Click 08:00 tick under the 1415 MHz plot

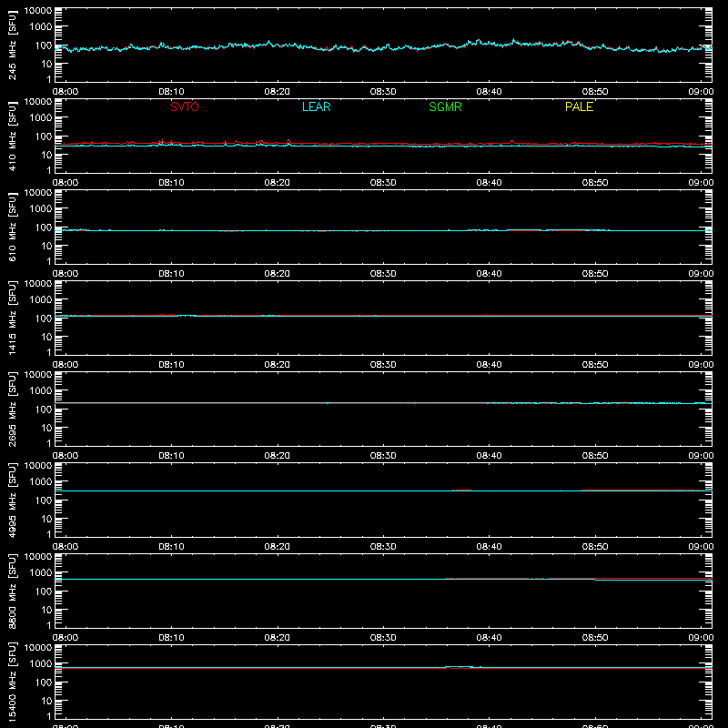click(x=66, y=365)
